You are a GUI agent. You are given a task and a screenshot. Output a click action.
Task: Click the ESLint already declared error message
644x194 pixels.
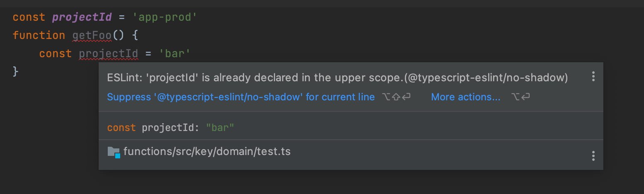click(337, 78)
